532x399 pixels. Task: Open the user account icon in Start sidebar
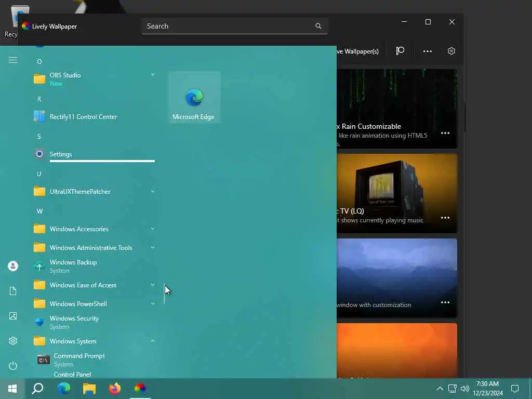(13, 266)
